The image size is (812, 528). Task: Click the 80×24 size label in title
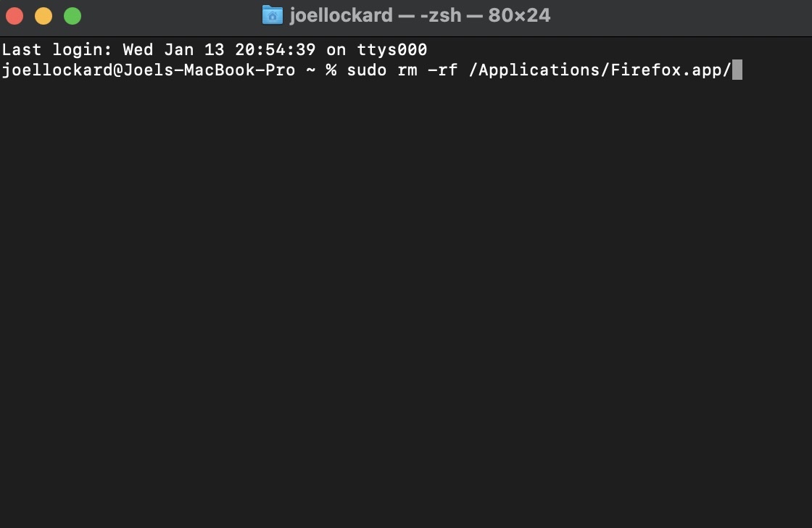pos(519,15)
